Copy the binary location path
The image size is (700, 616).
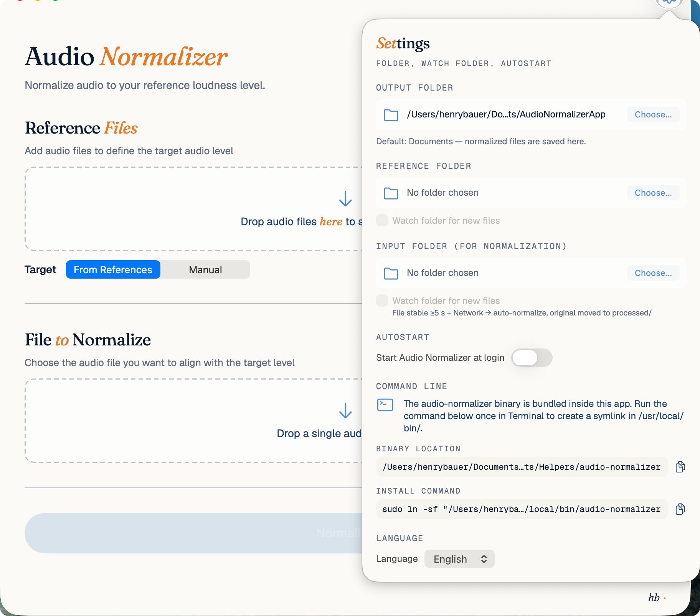point(680,467)
